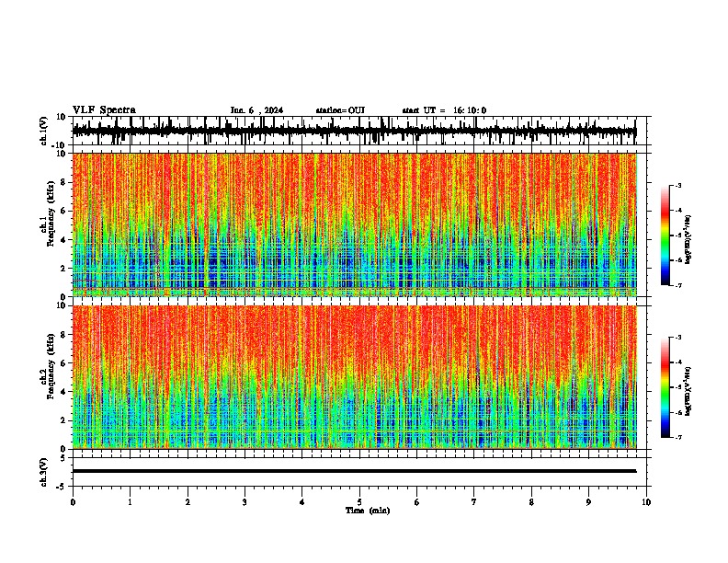Click time axis tick label "5"

359,502
